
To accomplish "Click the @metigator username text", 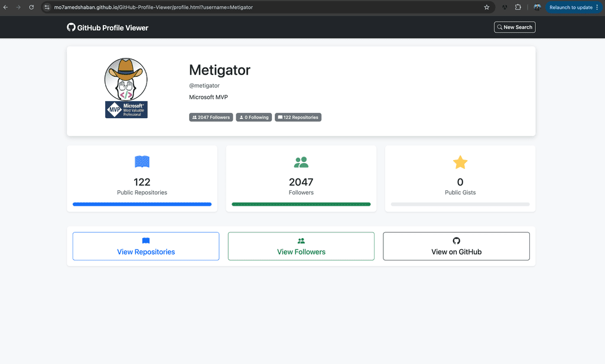I will click(x=204, y=85).
